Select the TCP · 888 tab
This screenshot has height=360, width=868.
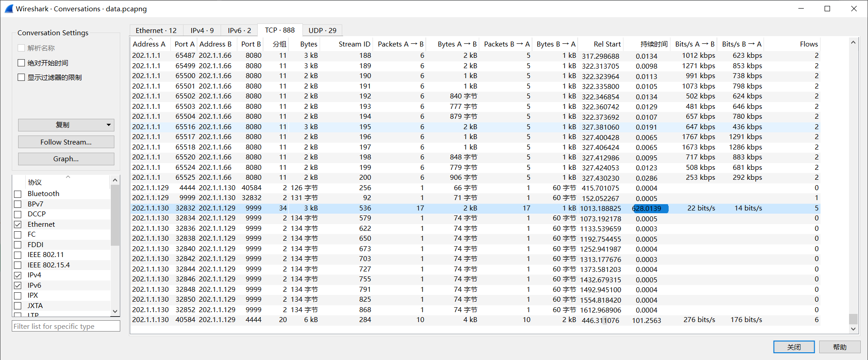click(x=280, y=30)
